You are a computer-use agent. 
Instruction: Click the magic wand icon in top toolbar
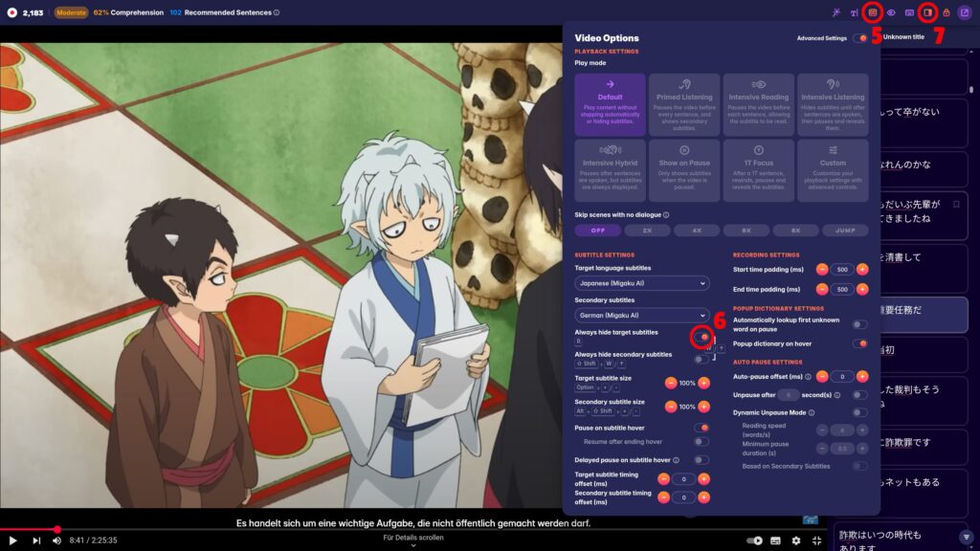[836, 12]
